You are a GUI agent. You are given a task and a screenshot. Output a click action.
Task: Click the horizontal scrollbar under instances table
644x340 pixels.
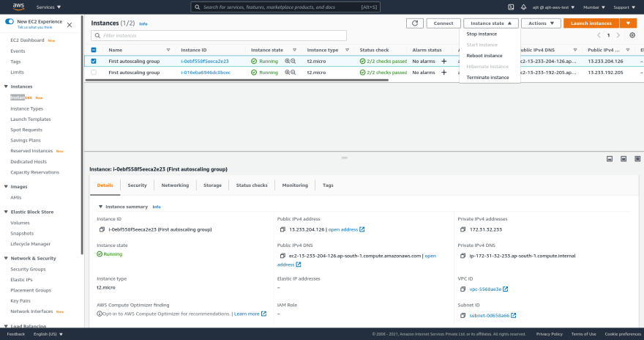pyautogui.click(x=236, y=80)
